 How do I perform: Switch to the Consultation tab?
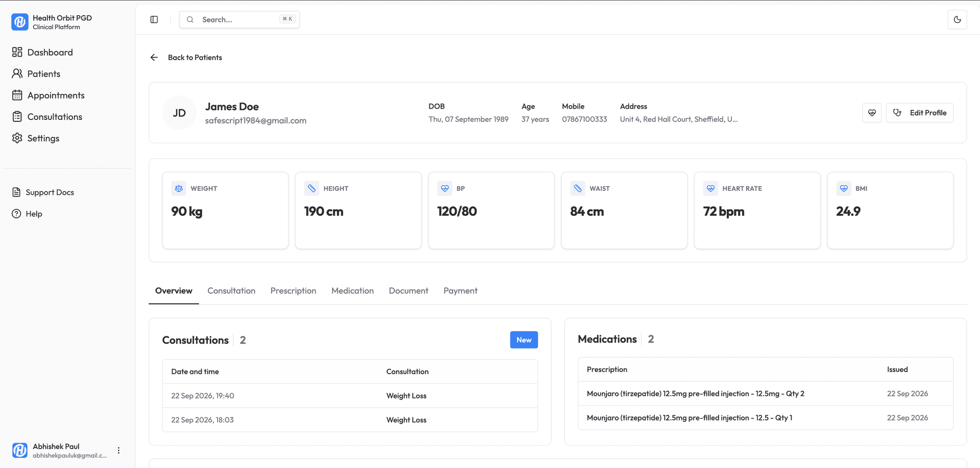[x=231, y=290]
